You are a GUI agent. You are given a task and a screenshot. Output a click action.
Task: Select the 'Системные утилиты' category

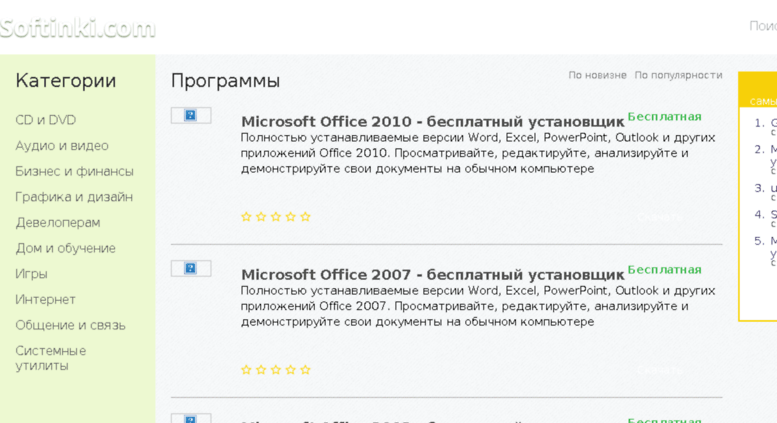[51, 358]
